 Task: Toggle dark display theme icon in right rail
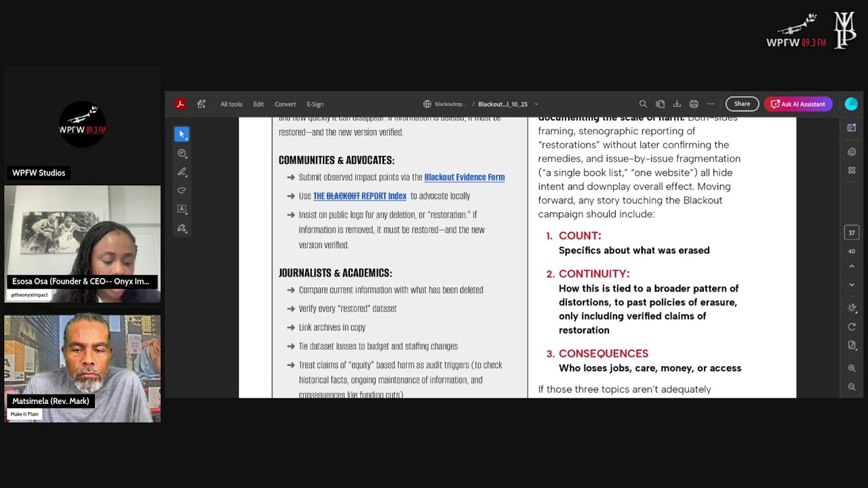852,308
